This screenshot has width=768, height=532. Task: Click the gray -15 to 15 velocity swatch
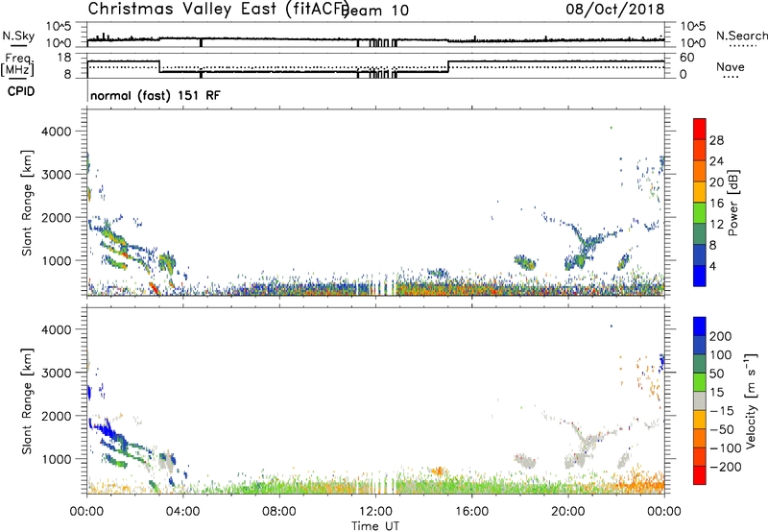tap(700, 401)
